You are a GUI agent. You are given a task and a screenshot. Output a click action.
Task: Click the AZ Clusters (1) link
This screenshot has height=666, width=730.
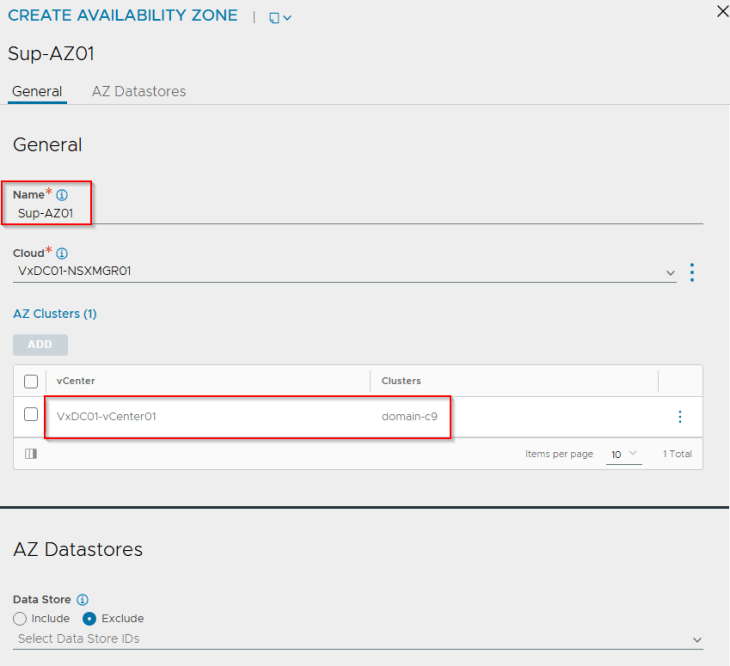coord(54,314)
